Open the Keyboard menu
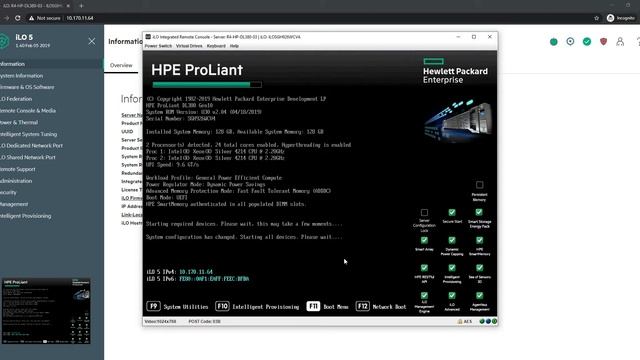The height and width of the screenshot is (360, 640). [x=216, y=46]
